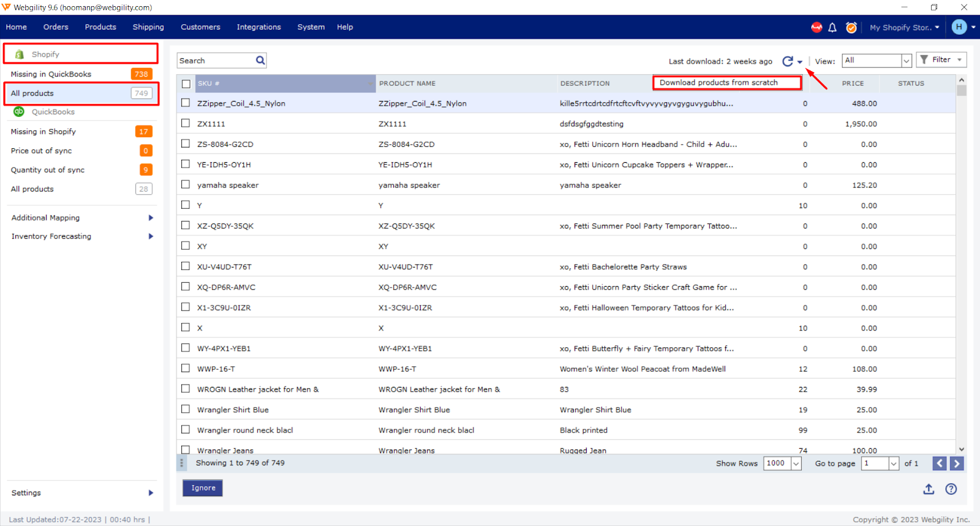The width and height of the screenshot is (980, 526).
Task: Select Download products from scratch
Action: click(x=727, y=83)
